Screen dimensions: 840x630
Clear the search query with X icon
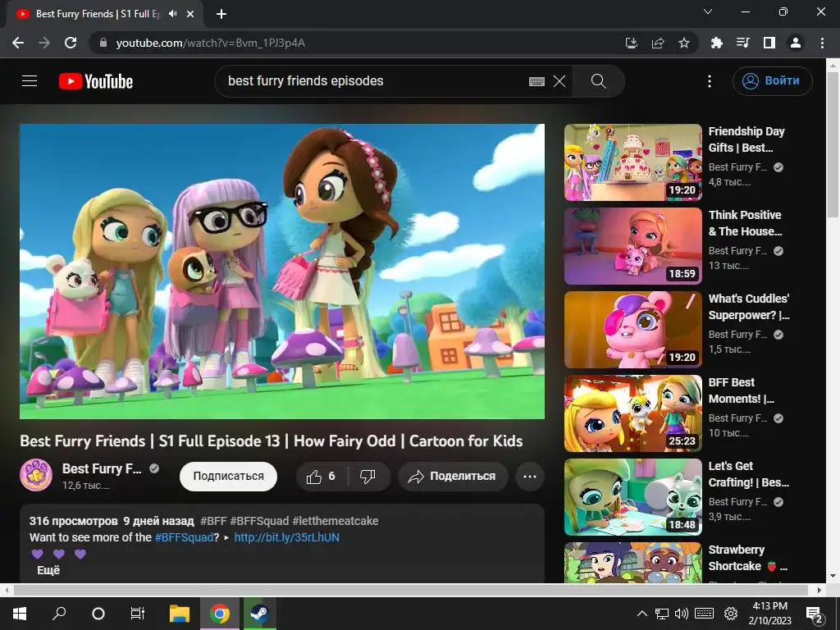coord(559,81)
